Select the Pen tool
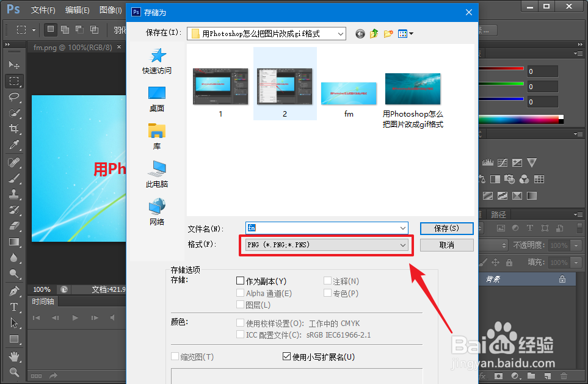 (x=14, y=291)
